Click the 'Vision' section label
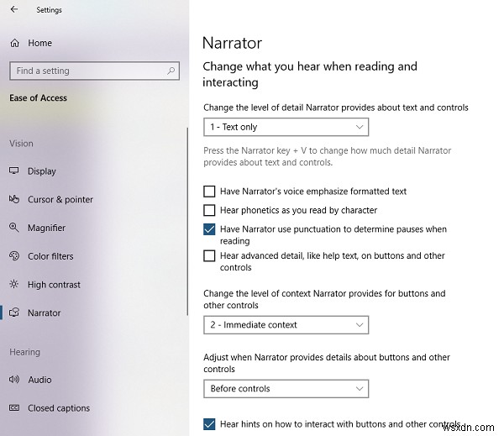 coord(21,144)
